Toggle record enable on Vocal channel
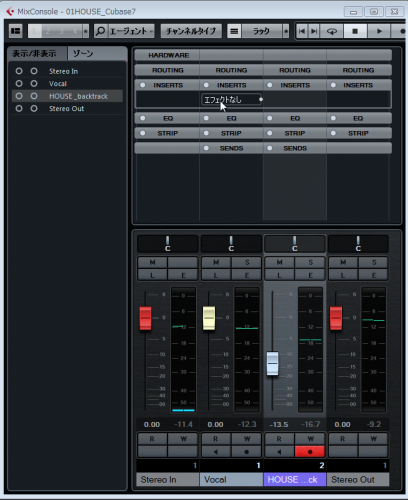Viewport: 408px width, 500px height. coord(246,452)
